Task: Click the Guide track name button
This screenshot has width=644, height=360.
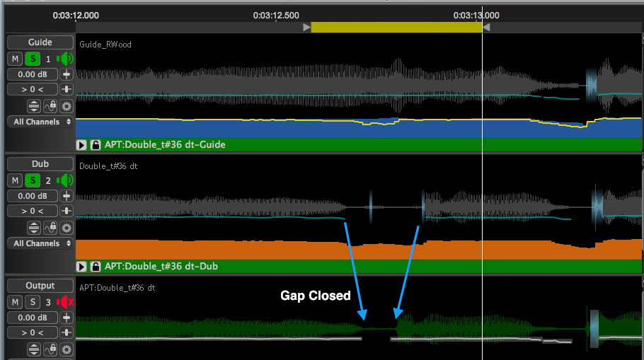Action: [x=40, y=42]
